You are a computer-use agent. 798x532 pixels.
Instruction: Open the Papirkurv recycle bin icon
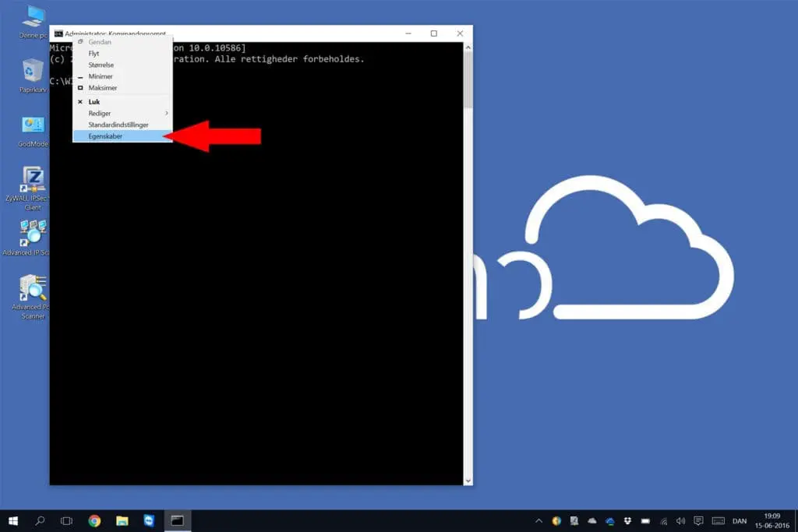point(33,72)
